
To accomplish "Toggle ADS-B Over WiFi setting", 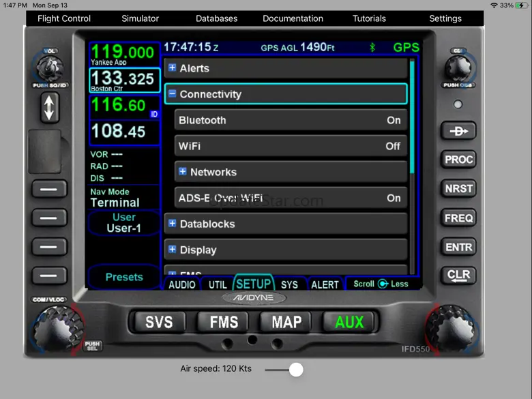I will pos(291,198).
